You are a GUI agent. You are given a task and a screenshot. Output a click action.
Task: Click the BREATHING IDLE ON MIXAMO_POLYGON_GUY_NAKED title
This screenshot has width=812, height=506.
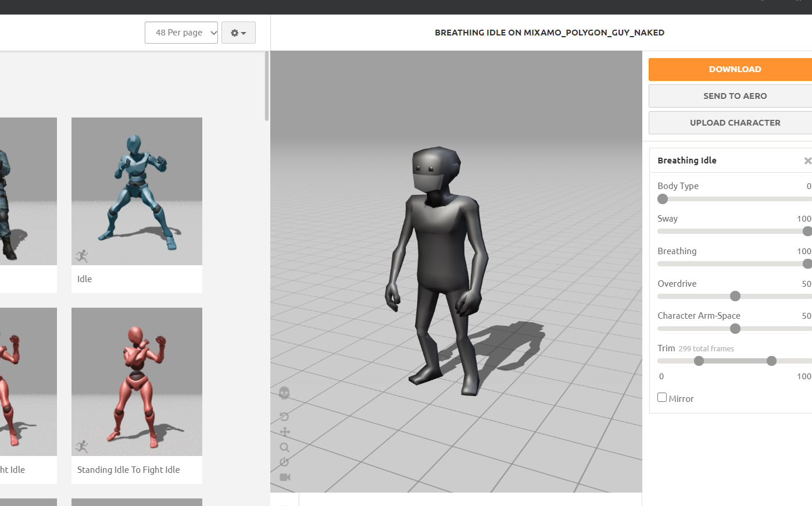pos(549,33)
